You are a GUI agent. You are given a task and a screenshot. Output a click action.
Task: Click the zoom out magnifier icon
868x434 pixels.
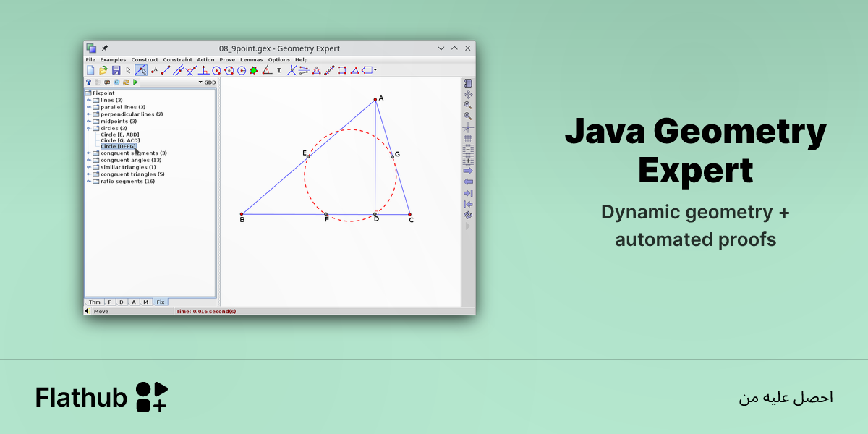coord(468,116)
